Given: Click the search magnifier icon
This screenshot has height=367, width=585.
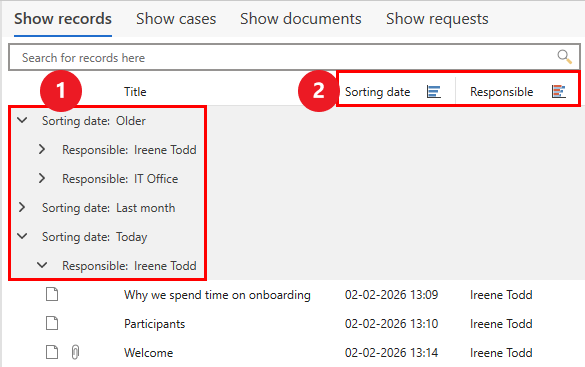Looking at the screenshot, I should [x=564, y=57].
